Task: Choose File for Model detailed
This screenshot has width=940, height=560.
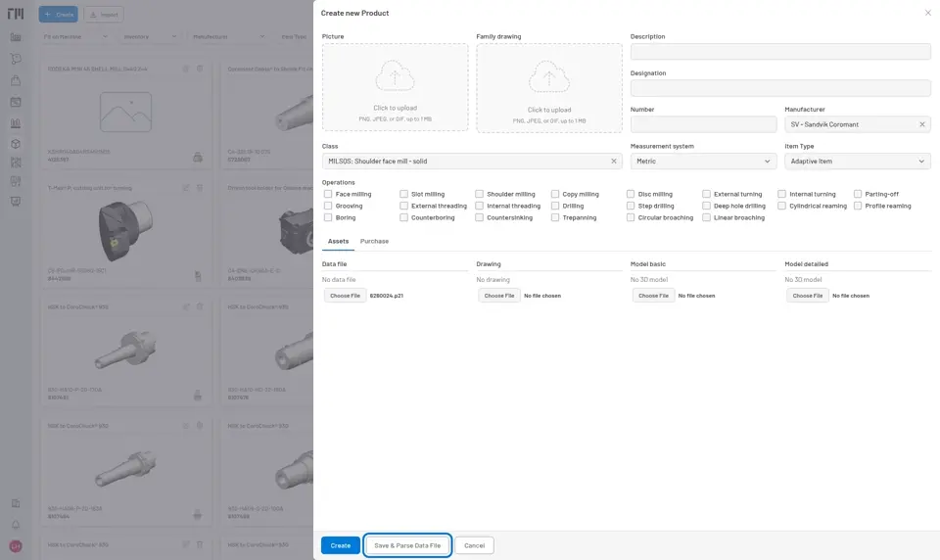Action: [x=808, y=296]
